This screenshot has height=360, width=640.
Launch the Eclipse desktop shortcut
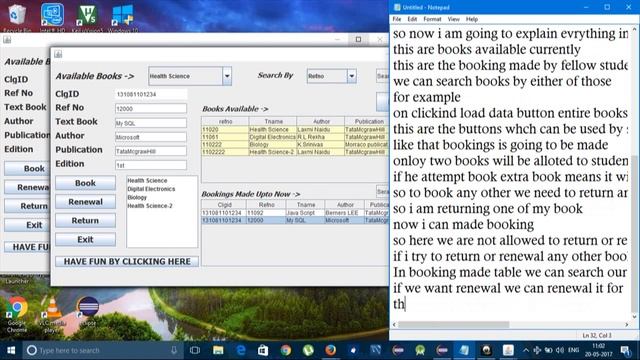coord(87,312)
